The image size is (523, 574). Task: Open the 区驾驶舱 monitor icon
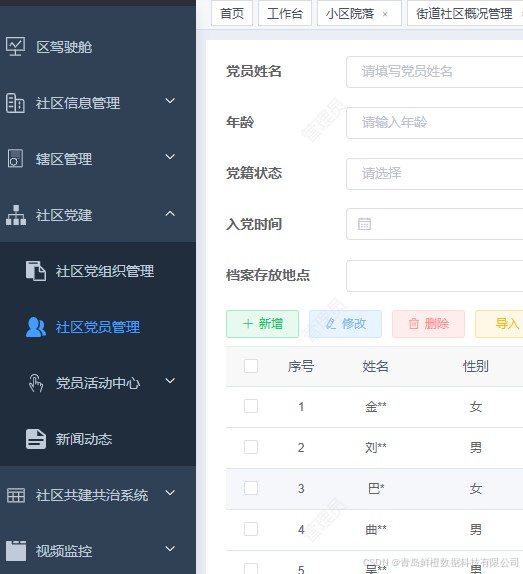pyautogui.click(x=15, y=46)
